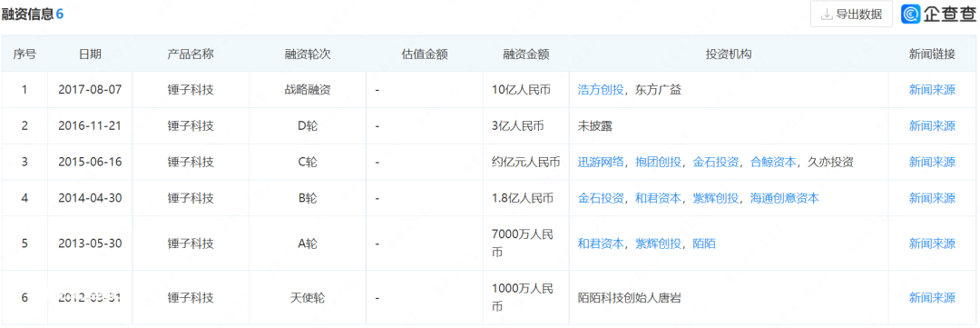Open 和君资本 link in B轮 row
Image resolution: width=980 pixels, height=328 pixels.
[658, 198]
